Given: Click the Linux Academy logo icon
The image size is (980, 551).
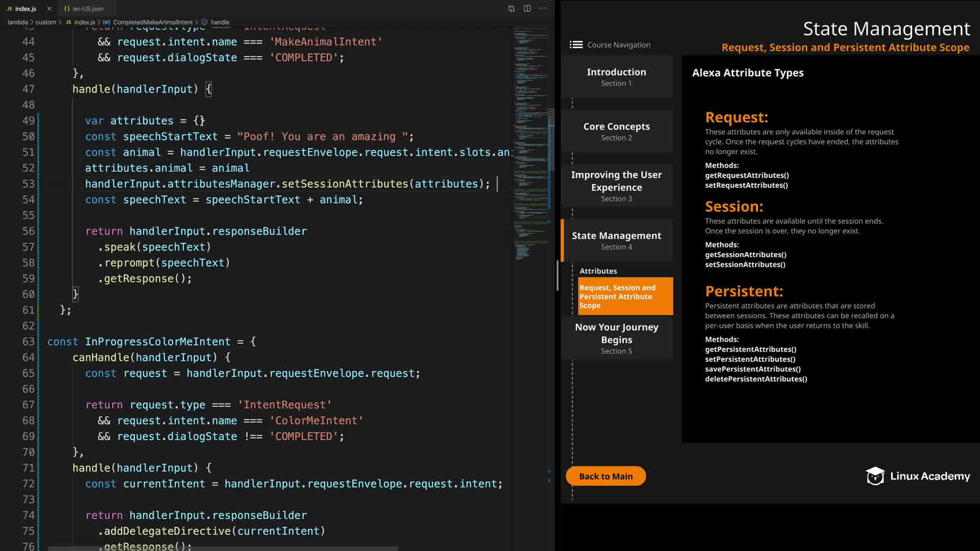Looking at the screenshot, I should pyautogui.click(x=875, y=476).
